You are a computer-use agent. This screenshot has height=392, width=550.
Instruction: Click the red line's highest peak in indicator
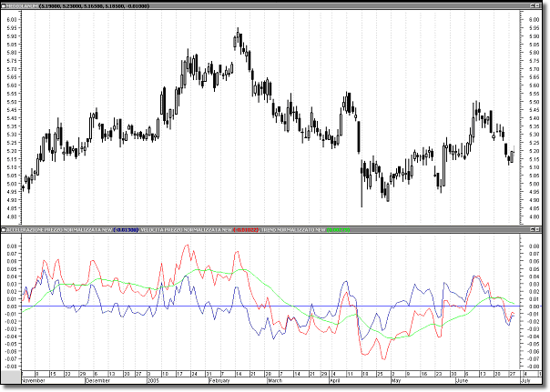coord(186,245)
